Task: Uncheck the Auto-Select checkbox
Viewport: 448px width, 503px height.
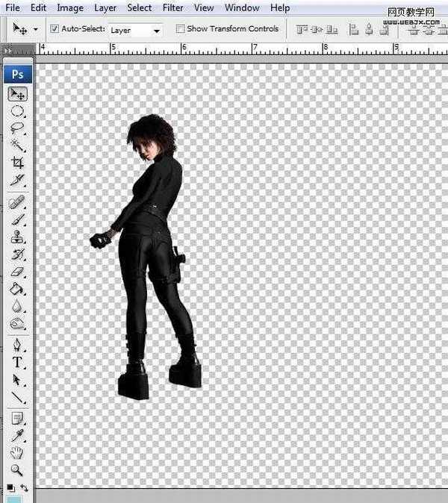Action: pyautogui.click(x=55, y=29)
